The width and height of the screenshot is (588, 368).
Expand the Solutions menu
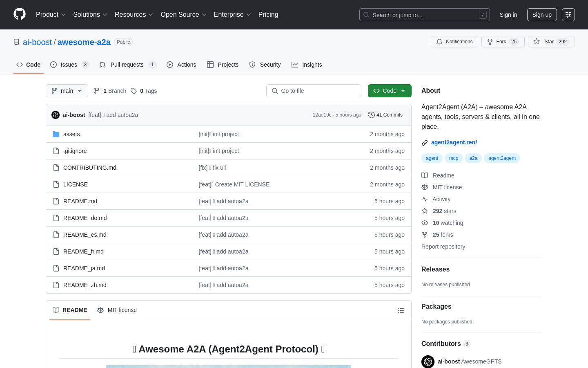tap(90, 15)
